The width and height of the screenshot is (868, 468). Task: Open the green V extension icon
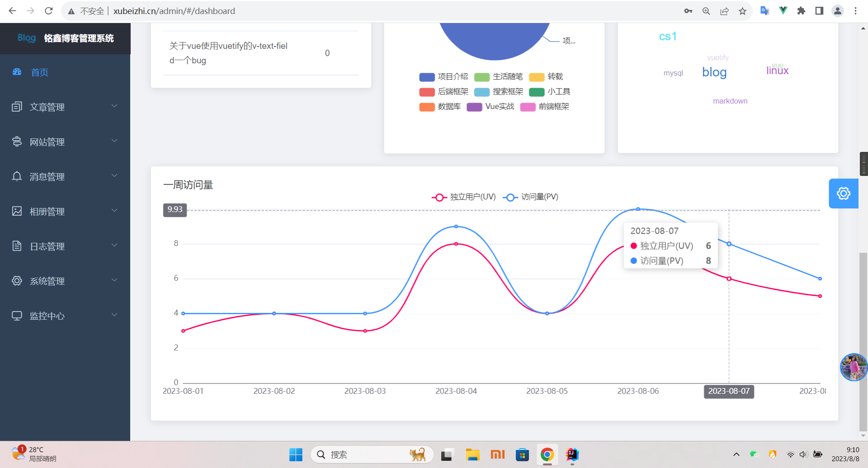pyautogui.click(x=783, y=11)
